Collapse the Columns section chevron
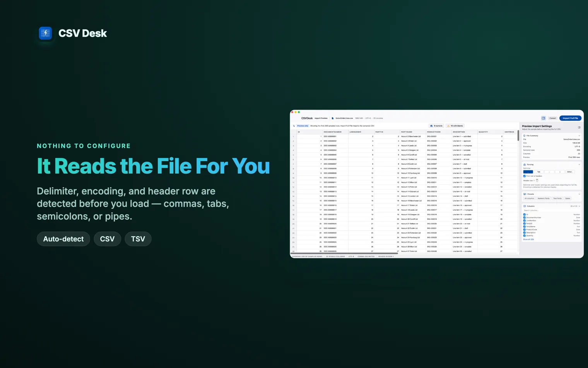The image size is (588, 368). 579,206
